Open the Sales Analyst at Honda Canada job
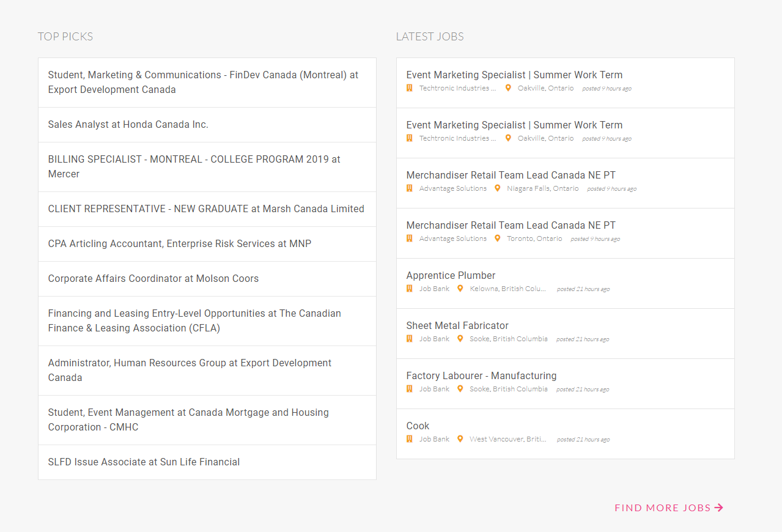This screenshot has width=782, height=532. pos(128,125)
